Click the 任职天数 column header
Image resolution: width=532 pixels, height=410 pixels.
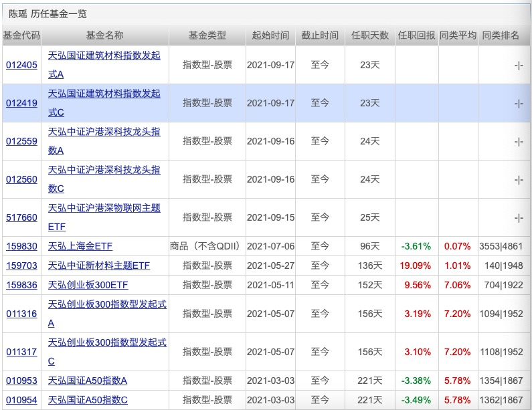pyautogui.click(x=370, y=35)
